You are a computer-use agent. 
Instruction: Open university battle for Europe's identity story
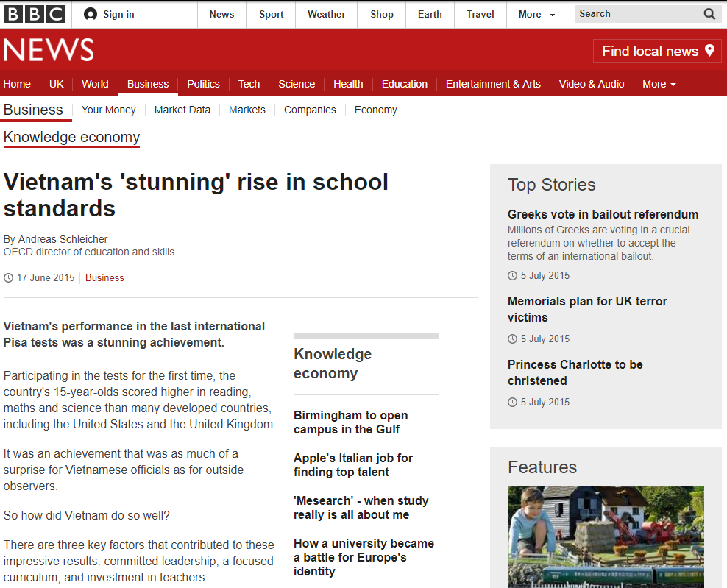tap(364, 557)
